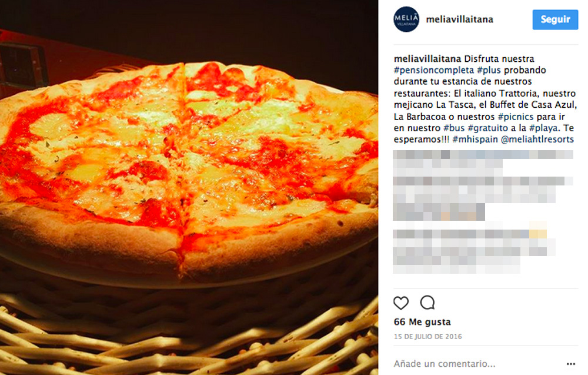The width and height of the screenshot is (588, 375).
Task: Open the three-dot more options menu
Action: click(x=571, y=364)
